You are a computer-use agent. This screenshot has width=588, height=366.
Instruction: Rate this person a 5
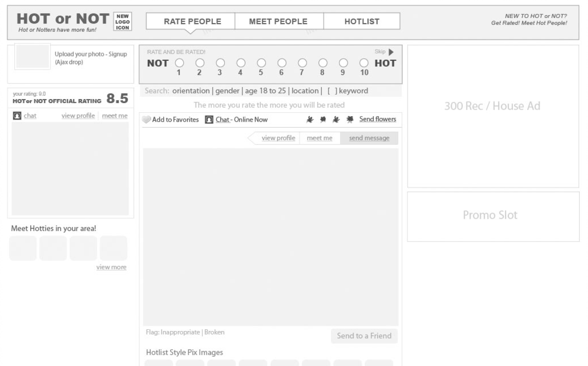click(261, 63)
